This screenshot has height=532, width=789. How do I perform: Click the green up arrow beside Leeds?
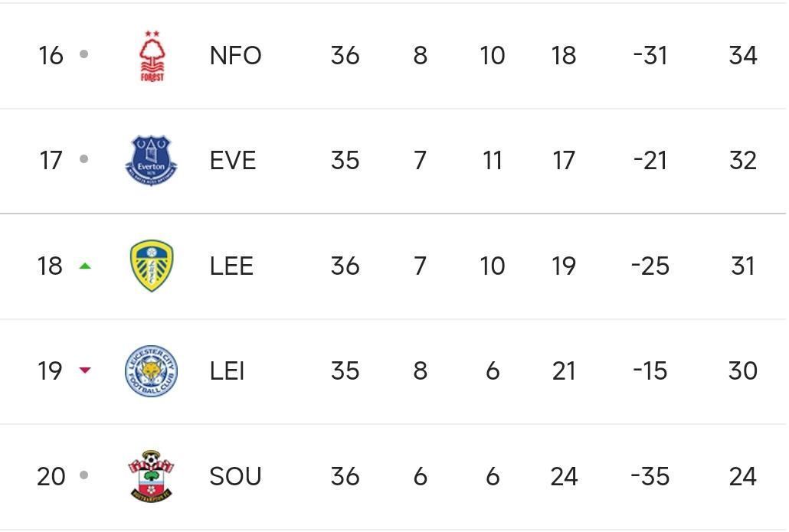click(x=85, y=266)
